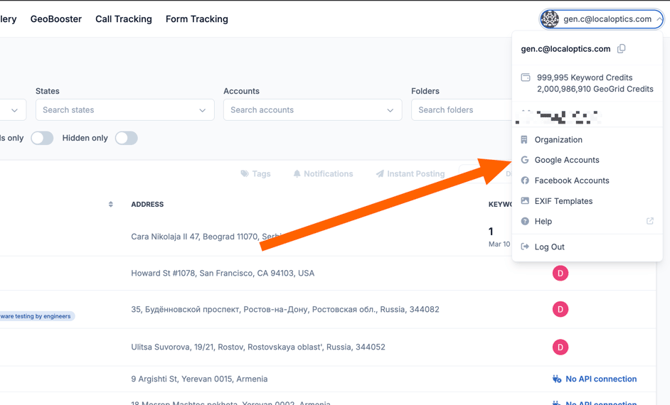The height and width of the screenshot is (405, 670).
Task: Open Help via the question mark icon
Action: coord(525,221)
